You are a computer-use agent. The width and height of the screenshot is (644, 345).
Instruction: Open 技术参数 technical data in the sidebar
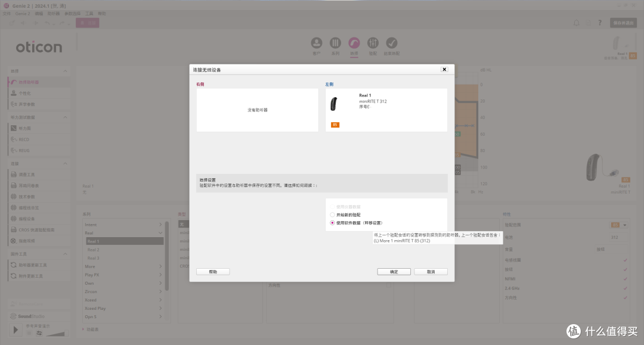pos(39,197)
